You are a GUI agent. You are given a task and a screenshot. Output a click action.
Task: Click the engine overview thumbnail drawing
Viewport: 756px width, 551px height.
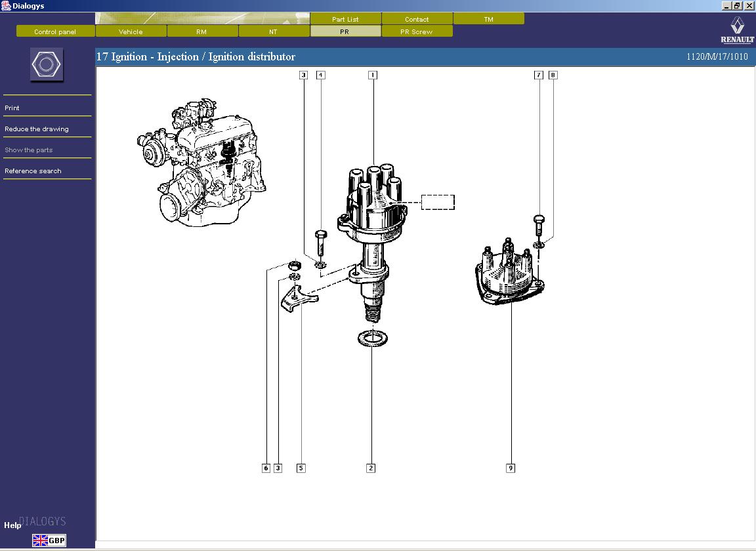(201, 163)
